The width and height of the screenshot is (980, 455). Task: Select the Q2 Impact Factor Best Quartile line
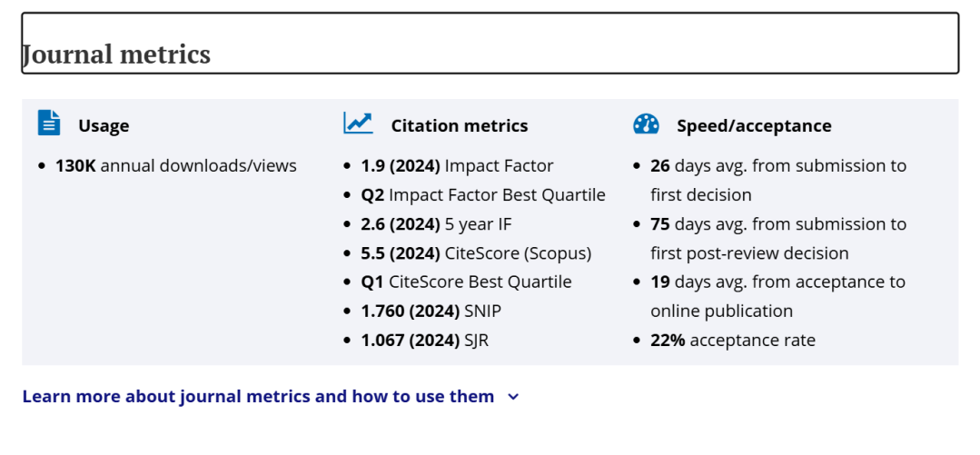click(483, 195)
